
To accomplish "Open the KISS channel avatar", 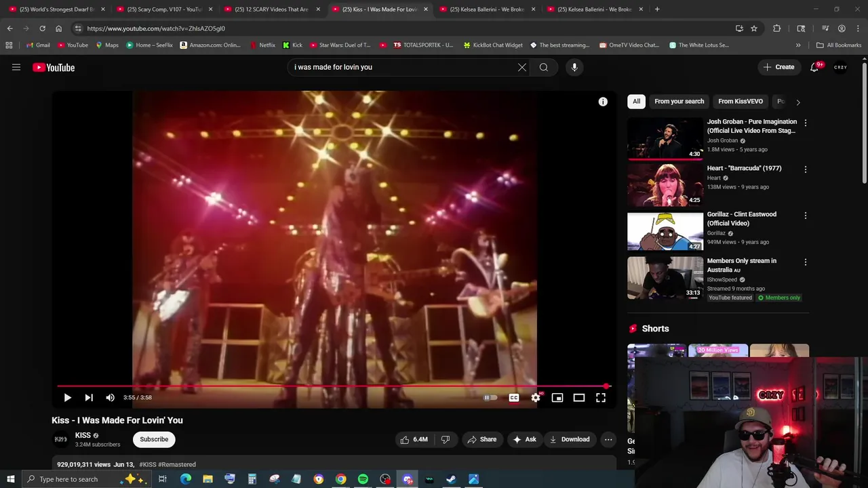I will [61, 439].
